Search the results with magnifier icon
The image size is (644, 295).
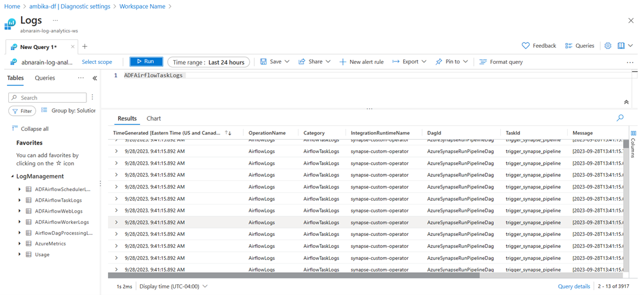coord(620,118)
